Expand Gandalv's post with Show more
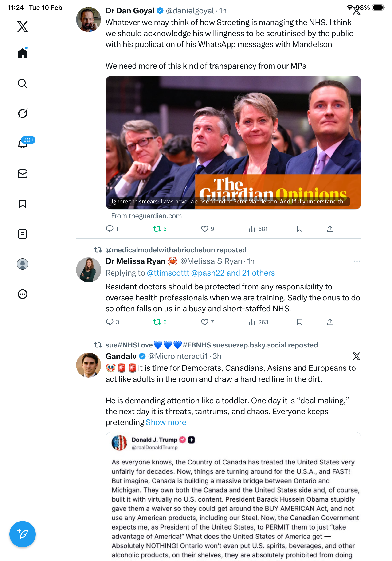Screen dimensions: 392x561 click(x=166, y=422)
